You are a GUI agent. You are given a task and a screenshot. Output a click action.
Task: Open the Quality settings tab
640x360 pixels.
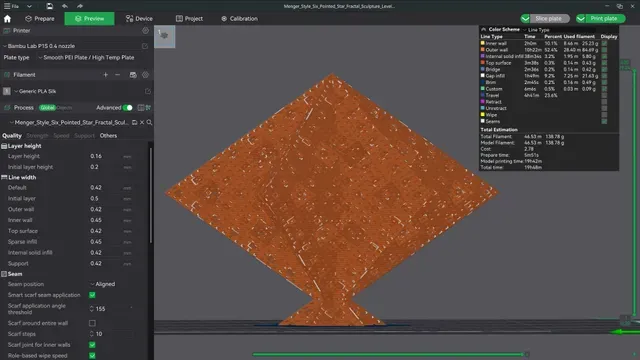pyautogui.click(x=12, y=136)
